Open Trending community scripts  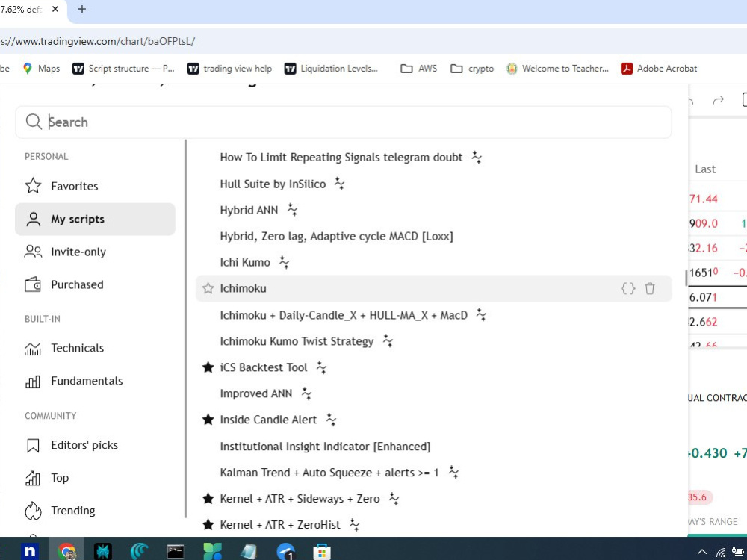tap(95, 511)
